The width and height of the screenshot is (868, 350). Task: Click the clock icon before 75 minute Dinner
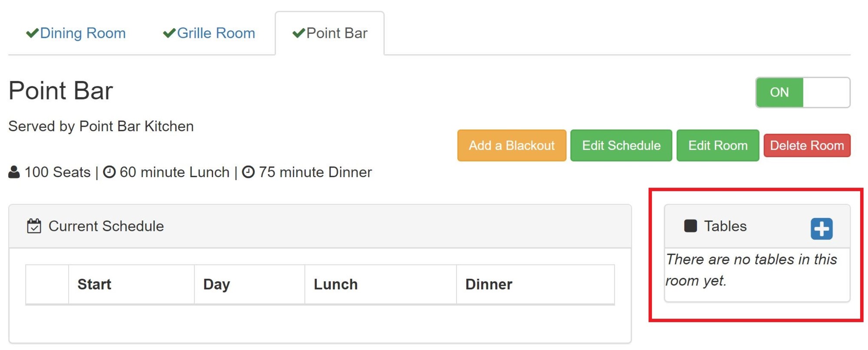(x=248, y=172)
